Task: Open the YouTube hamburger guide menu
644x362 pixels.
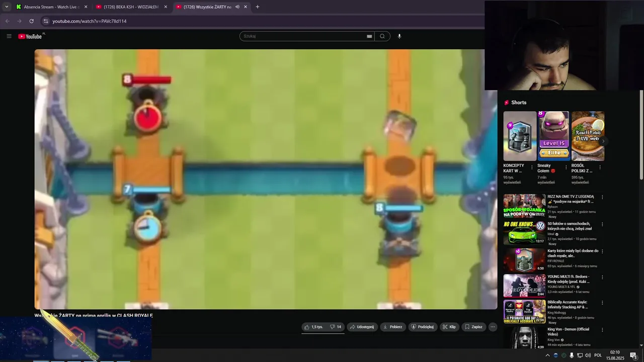Action: [x=9, y=36]
